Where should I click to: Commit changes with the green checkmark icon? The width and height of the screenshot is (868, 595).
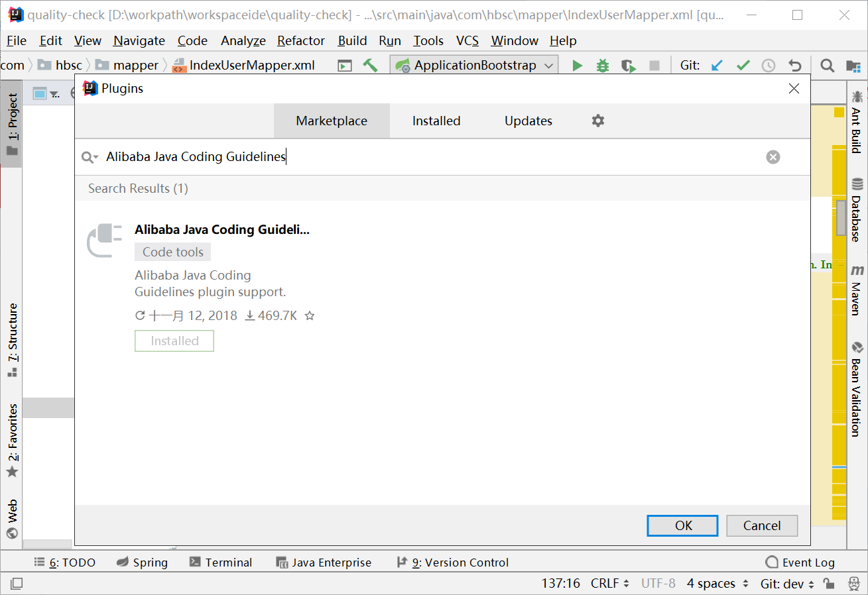743,66
